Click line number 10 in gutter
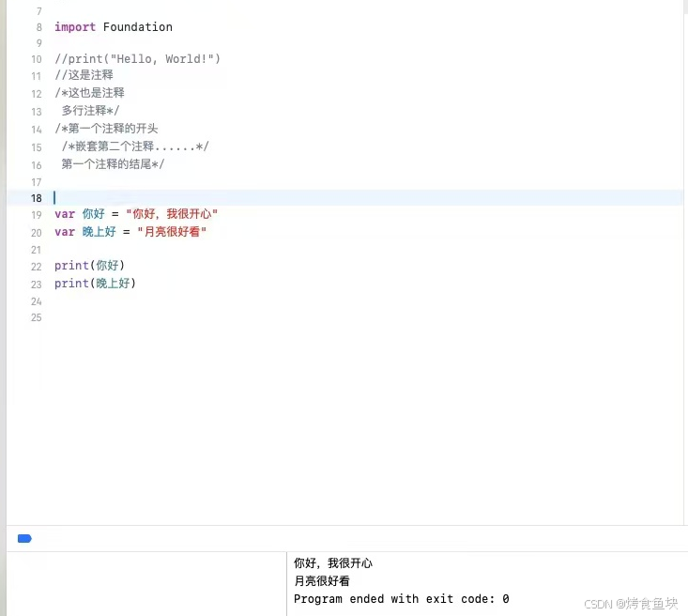688x616 pixels. pos(36,59)
